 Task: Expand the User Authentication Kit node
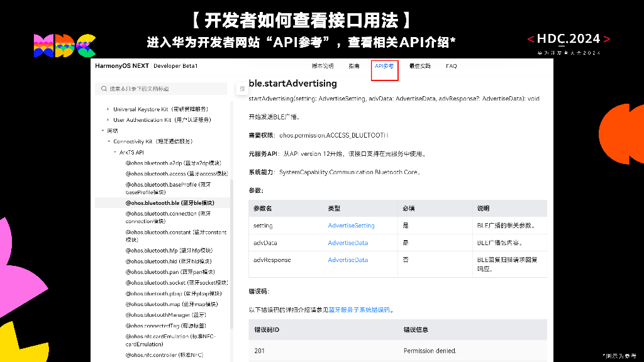[x=108, y=119]
